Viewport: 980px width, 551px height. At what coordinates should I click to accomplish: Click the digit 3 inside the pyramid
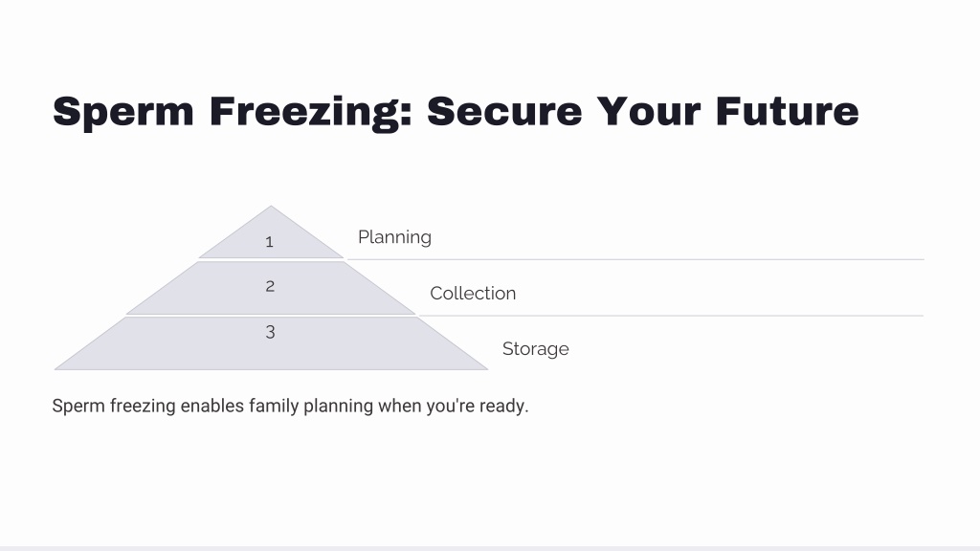(x=270, y=332)
